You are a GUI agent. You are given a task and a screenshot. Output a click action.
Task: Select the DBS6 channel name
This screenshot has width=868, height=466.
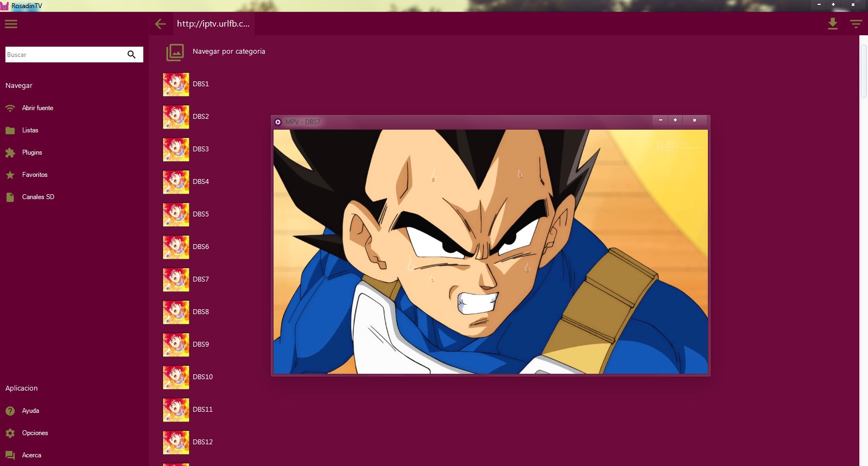pyautogui.click(x=201, y=247)
